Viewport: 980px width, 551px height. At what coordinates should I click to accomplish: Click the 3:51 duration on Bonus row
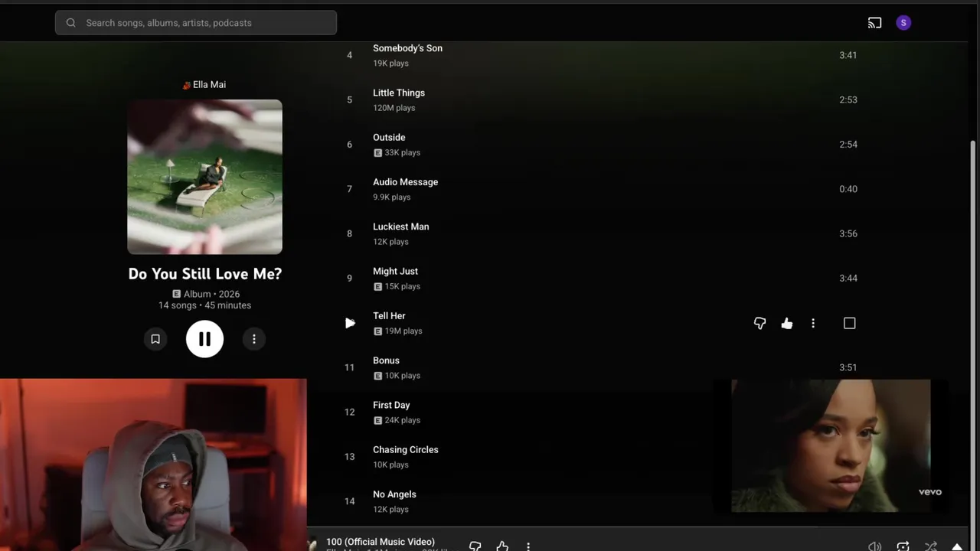point(848,367)
